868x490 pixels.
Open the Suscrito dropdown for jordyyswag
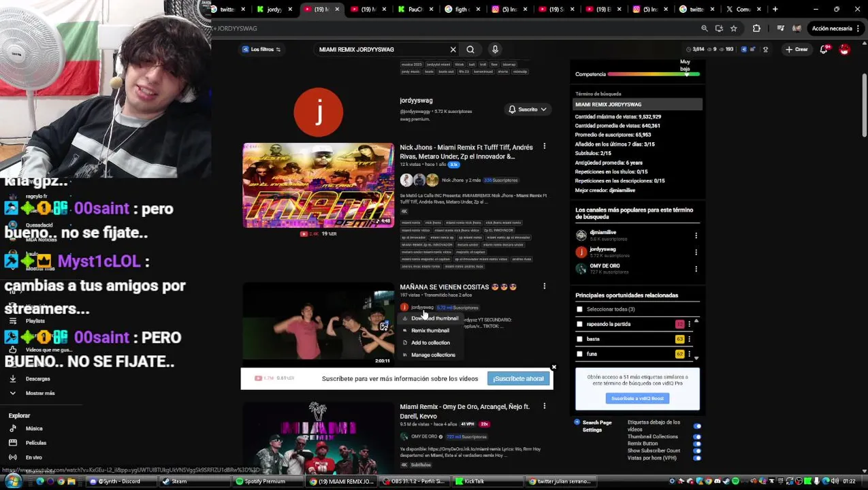528,110
